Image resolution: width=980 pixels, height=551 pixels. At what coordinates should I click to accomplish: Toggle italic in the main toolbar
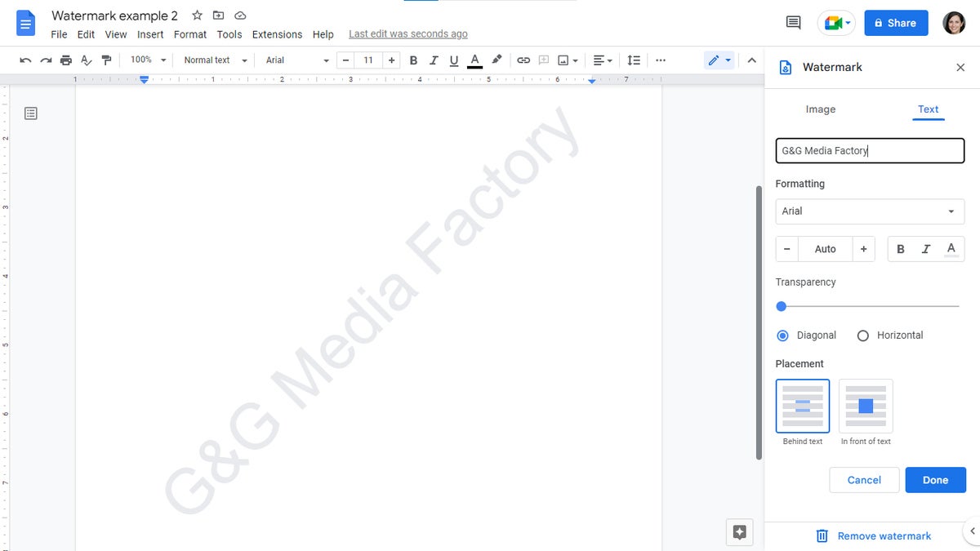coord(434,60)
